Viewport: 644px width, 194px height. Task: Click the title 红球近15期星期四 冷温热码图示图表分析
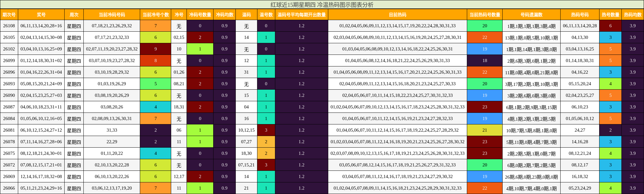[x=322, y=5]
